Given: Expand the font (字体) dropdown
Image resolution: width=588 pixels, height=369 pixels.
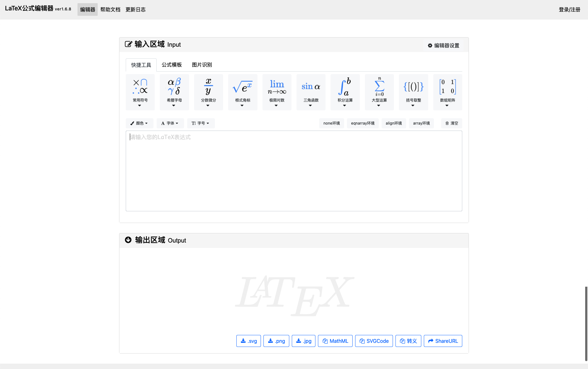Looking at the screenshot, I should 170,123.
